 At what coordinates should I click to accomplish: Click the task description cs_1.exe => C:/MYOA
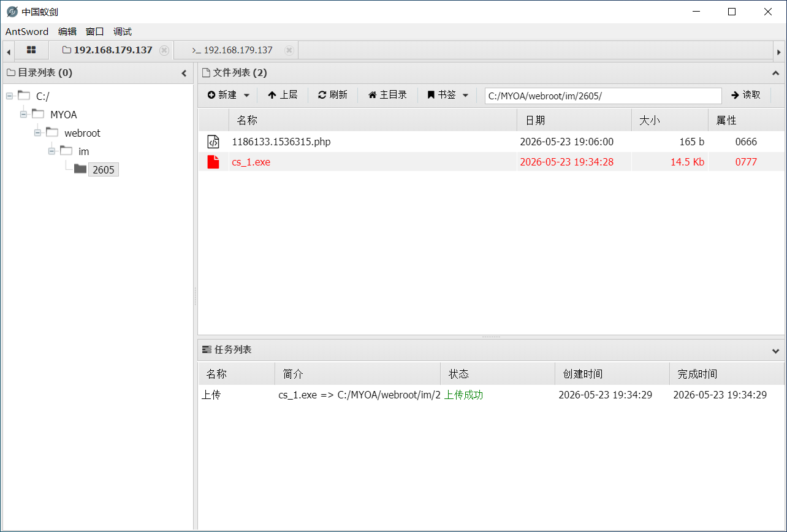tap(359, 395)
